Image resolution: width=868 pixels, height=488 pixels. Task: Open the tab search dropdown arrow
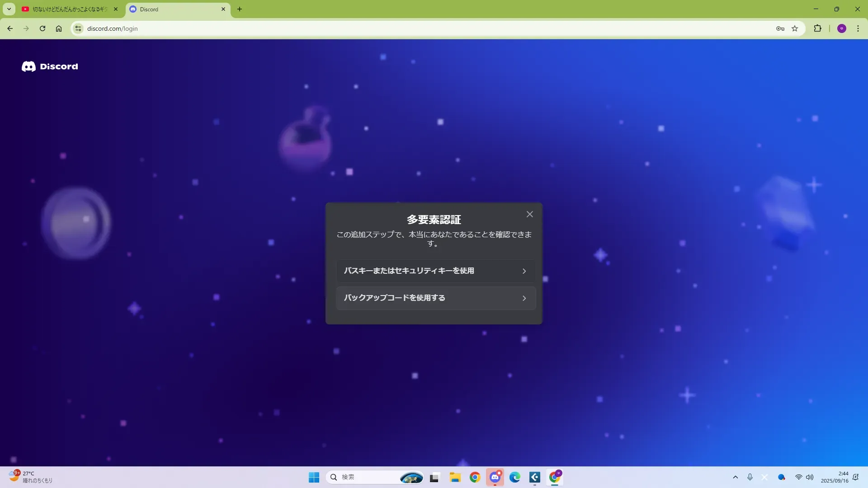pos(9,9)
